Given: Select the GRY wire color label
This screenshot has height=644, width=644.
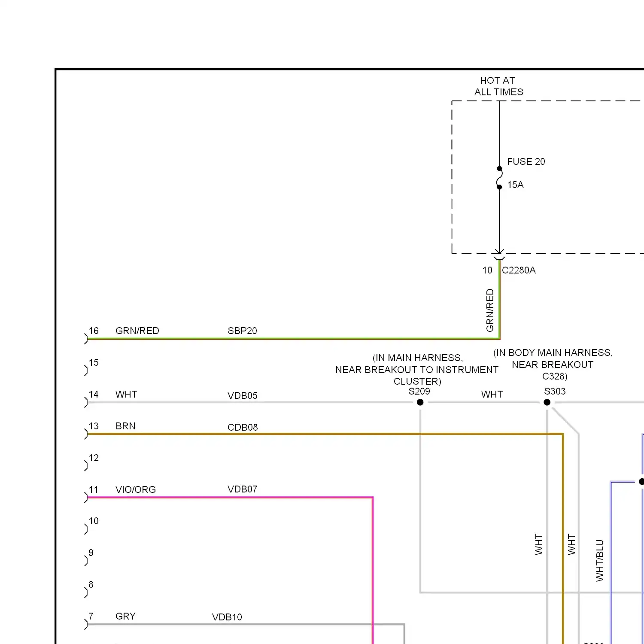Looking at the screenshot, I should pos(125,616).
